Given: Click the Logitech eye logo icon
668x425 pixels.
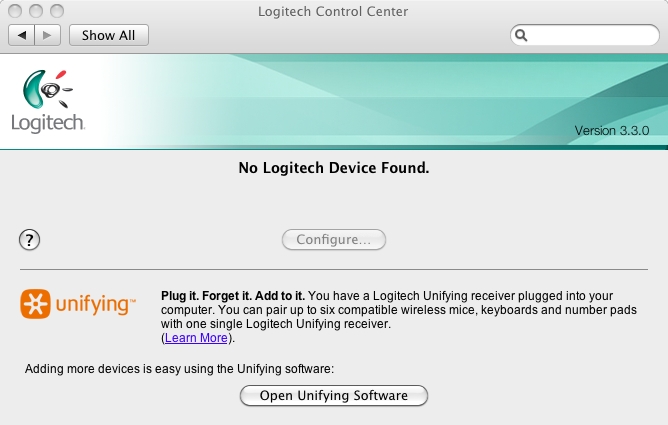Looking at the screenshot, I should (47, 89).
